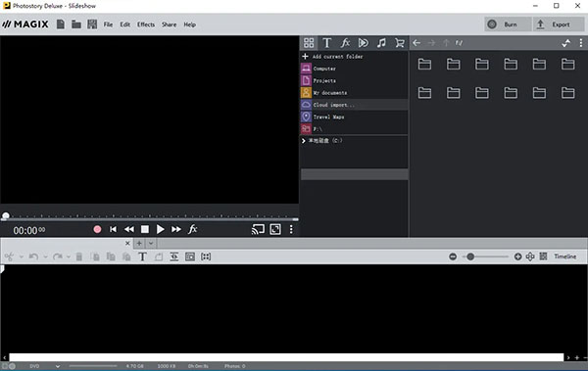Click the timeline horizontal scrollbar

point(286,357)
